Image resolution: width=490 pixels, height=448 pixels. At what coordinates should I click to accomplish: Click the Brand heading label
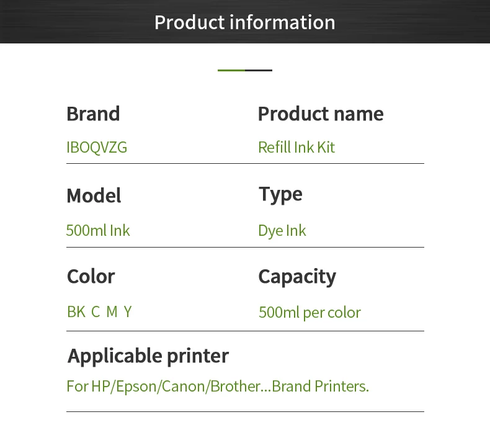point(93,114)
